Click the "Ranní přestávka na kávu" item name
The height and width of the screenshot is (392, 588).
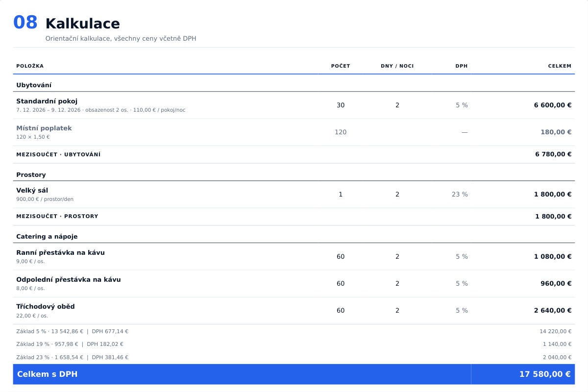pos(60,252)
